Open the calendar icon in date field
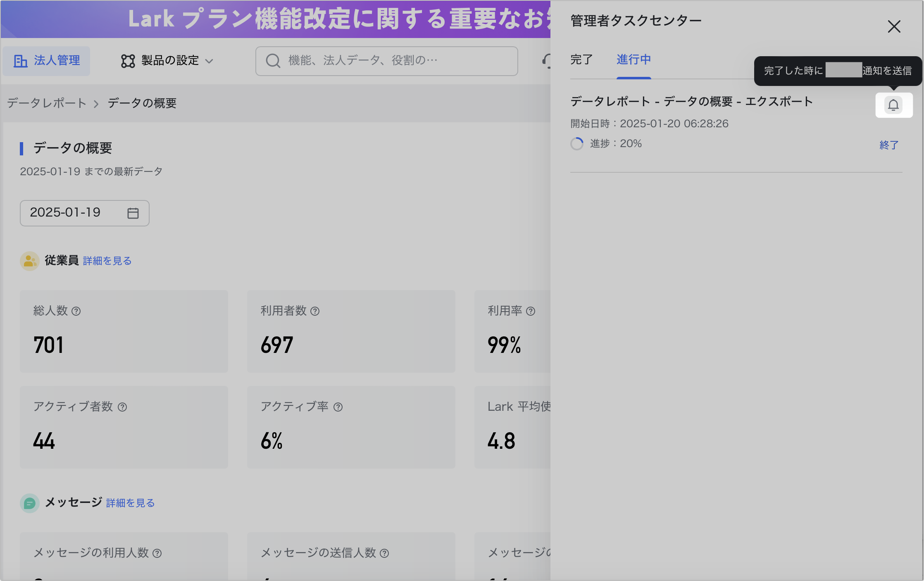 pyautogui.click(x=133, y=213)
